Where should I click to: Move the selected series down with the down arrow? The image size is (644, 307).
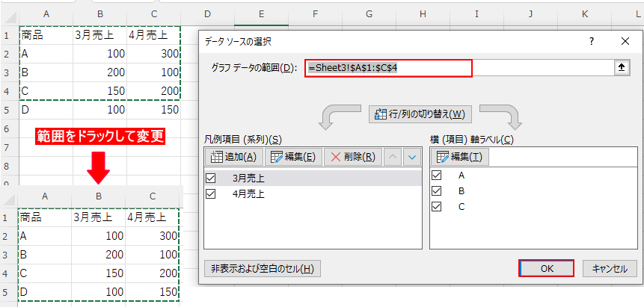click(x=412, y=157)
